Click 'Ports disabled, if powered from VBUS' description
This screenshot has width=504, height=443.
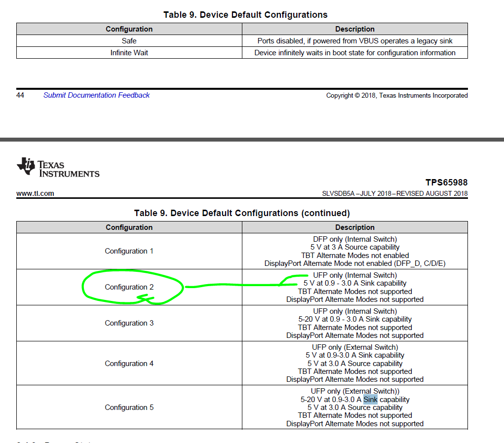pos(355,41)
